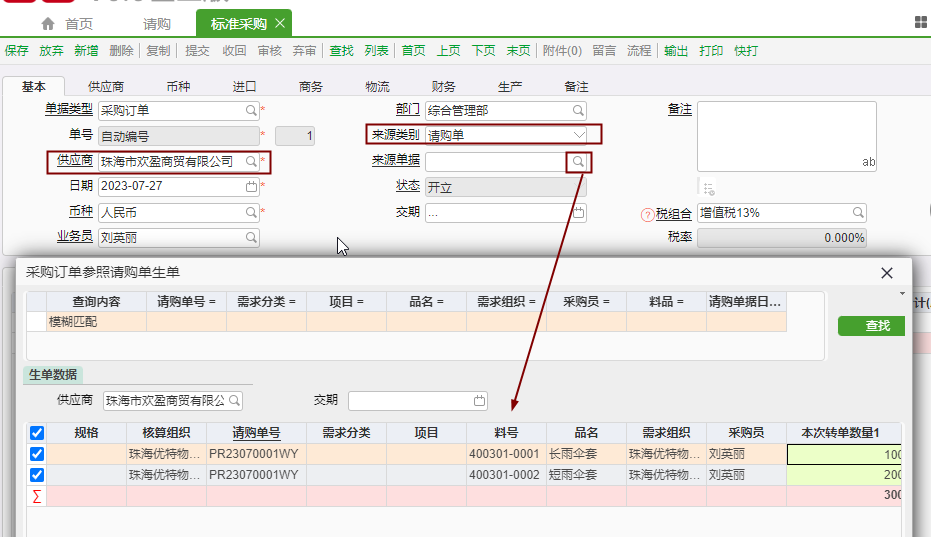Open the lookup for 币种 人民币 field

pos(251,212)
